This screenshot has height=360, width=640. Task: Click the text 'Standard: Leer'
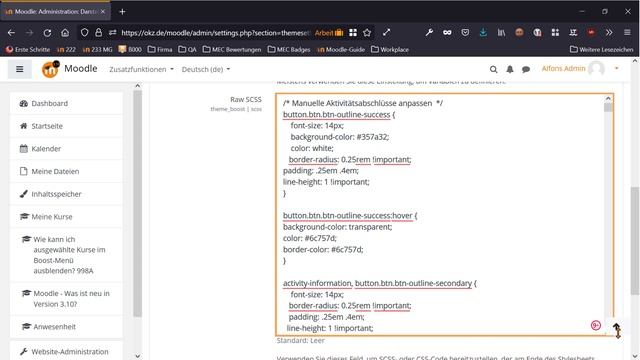point(300,340)
